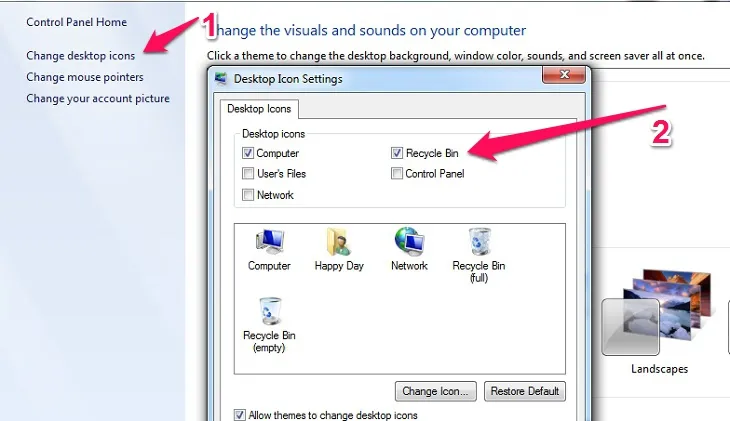
Task: Enable the Control Panel checkbox
Action: point(397,174)
